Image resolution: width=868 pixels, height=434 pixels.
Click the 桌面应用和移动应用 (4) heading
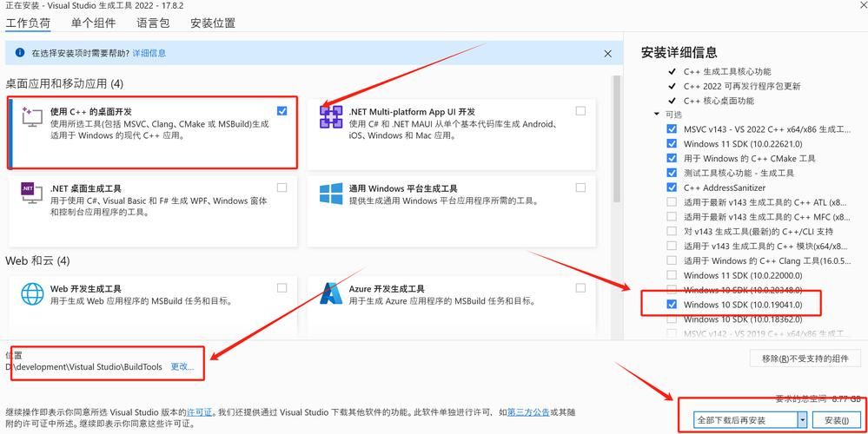click(x=64, y=84)
